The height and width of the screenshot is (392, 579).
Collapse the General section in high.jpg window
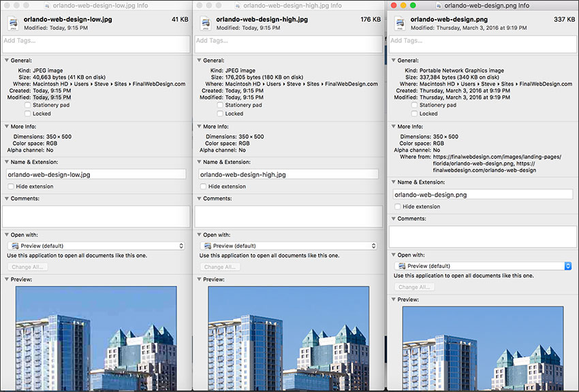click(199, 60)
